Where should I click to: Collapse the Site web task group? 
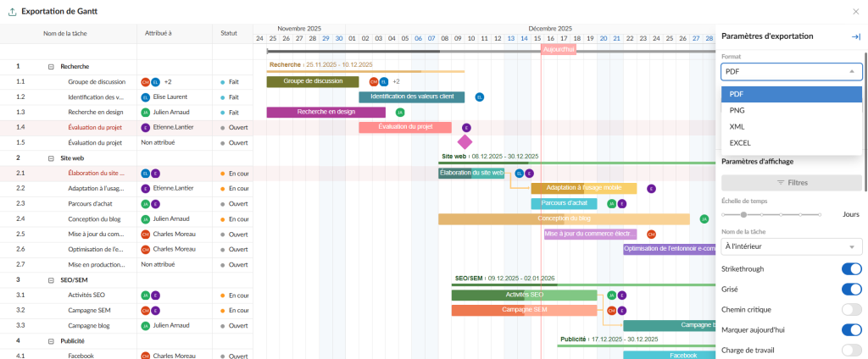coord(51,157)
